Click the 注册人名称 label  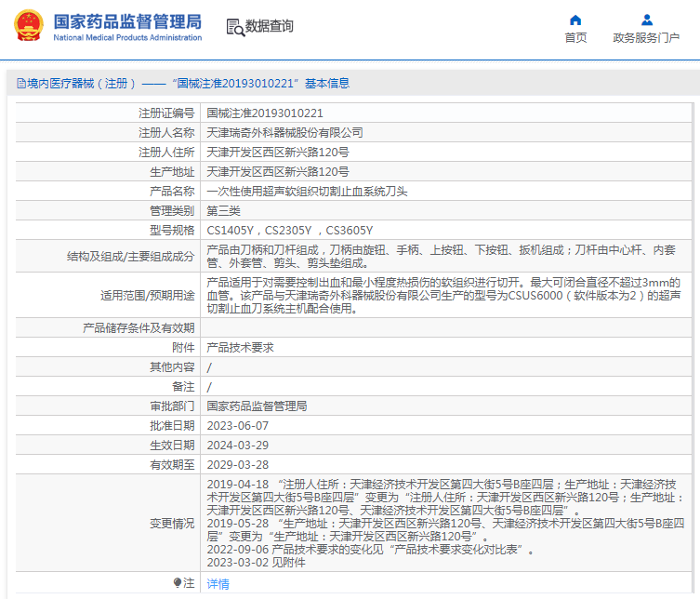(166, 133)
